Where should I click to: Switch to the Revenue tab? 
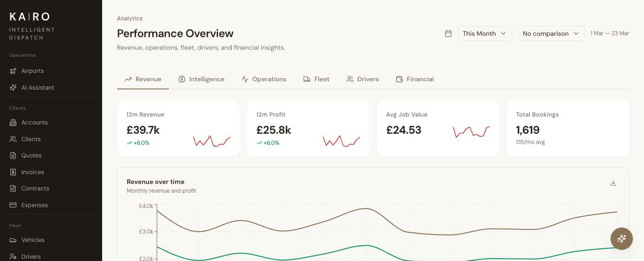(x=143, y=79)
